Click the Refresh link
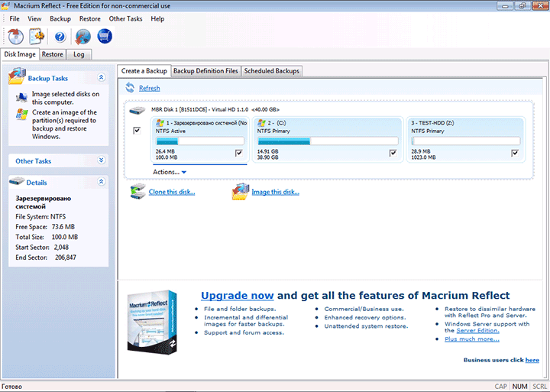 click(150, 88)
